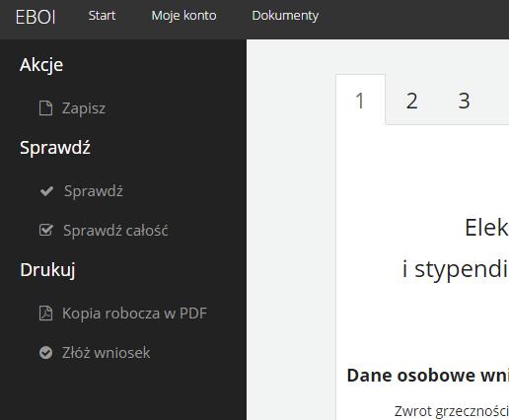Select Sprawdź całość to validate everything
This screenshot has width=509, height=420.
[115, 230]
